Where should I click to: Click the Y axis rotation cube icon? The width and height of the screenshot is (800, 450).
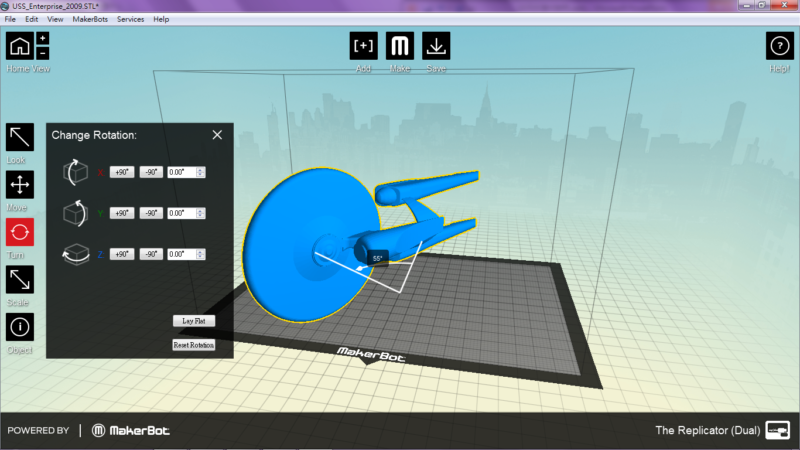click(x=76, y=213)
